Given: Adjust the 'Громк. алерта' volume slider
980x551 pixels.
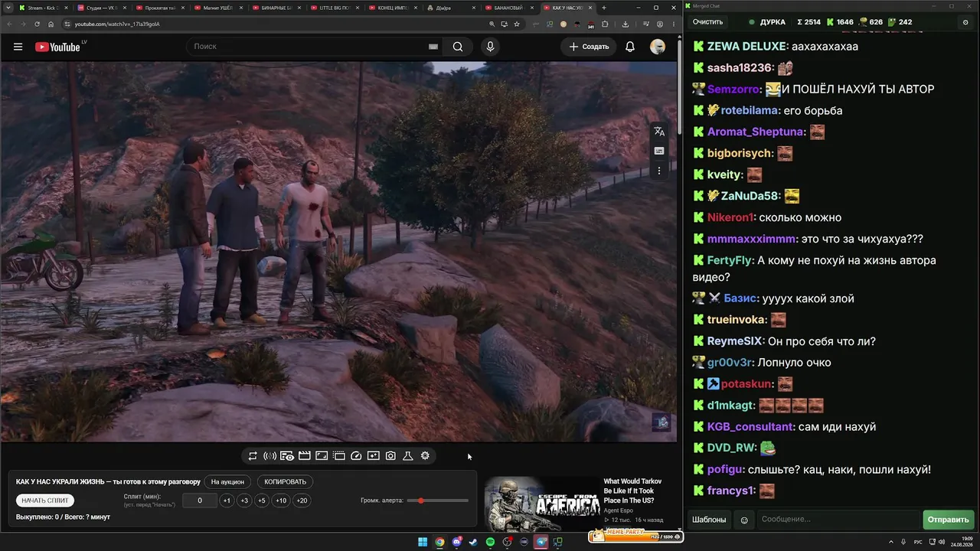Looking at the screenshot, I should point(438,500).
